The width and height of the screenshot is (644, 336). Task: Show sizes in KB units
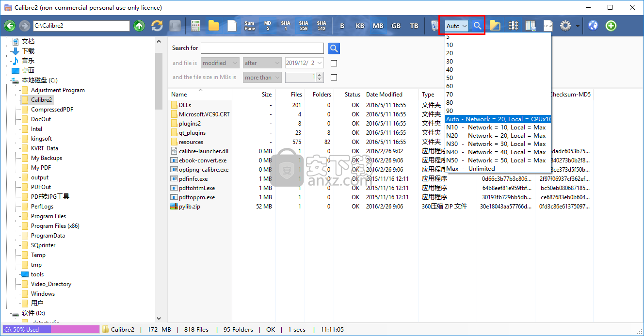360,26
